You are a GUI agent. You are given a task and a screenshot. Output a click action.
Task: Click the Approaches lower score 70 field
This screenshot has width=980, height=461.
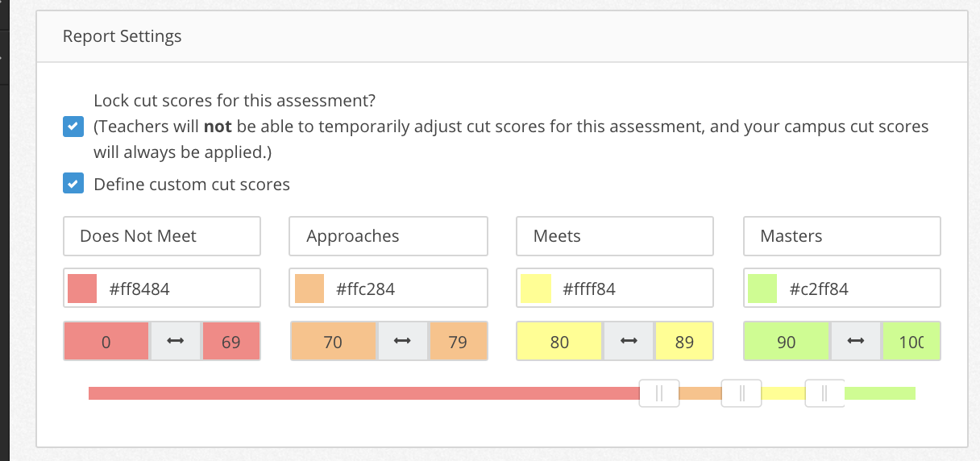point(333,342)
